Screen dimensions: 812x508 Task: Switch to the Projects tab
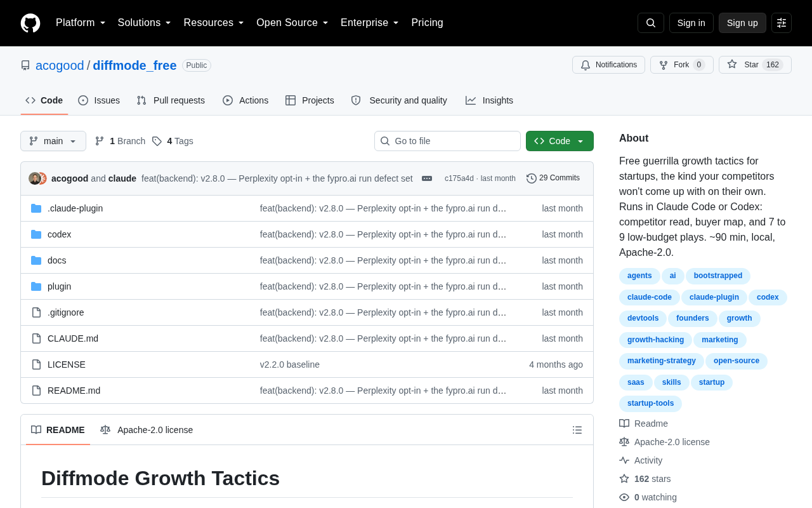(x=310, y=100)
